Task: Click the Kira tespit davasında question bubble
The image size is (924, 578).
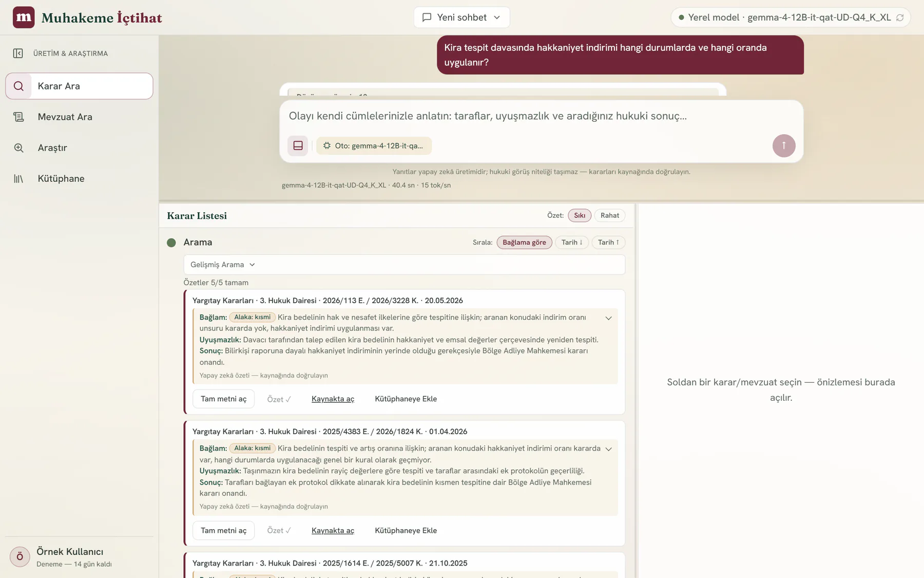Action: click(x=620, y=55)
